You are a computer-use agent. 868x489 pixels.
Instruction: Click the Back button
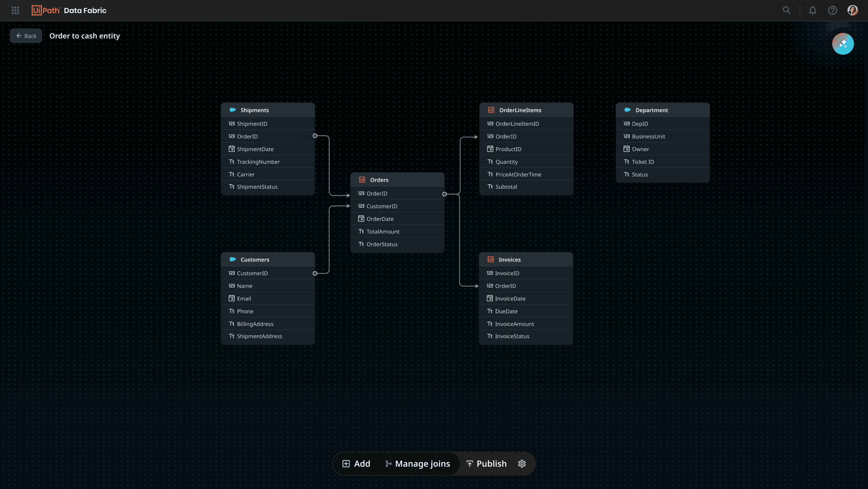[26, 36]
